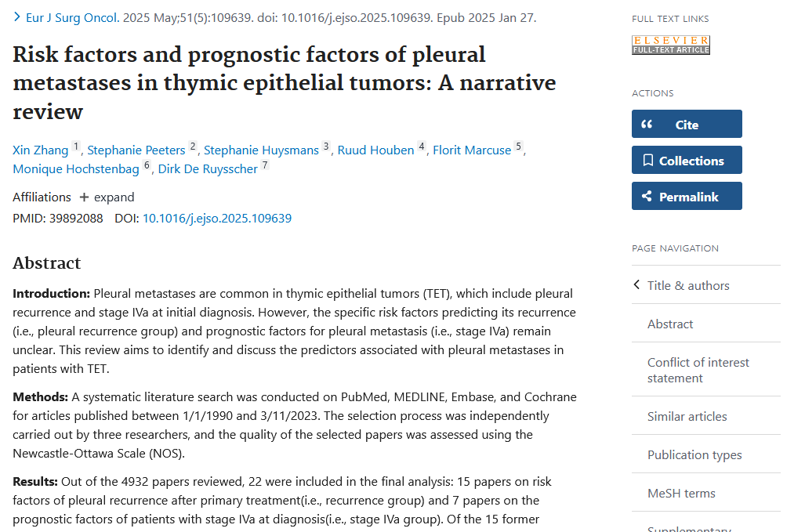The height and width of the screenshot is (532, 805).
Task: Navigate to Conflict of interest statement section
Action: [x=698, y=370]
